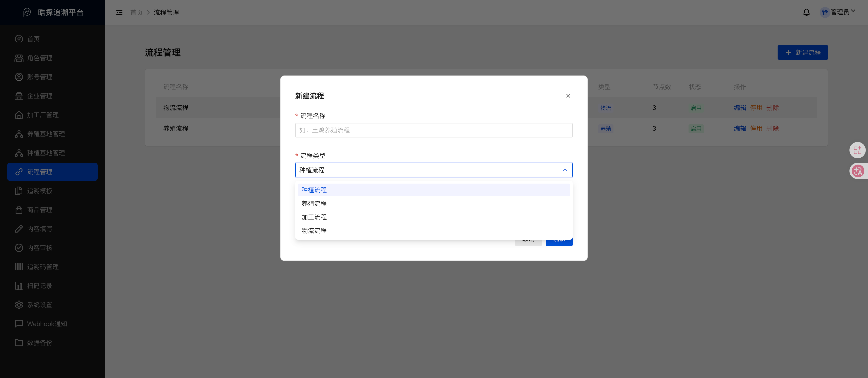Click the 新建流程 button
The width and height of the screenshot is (868, 378).
tap(803, 52)
